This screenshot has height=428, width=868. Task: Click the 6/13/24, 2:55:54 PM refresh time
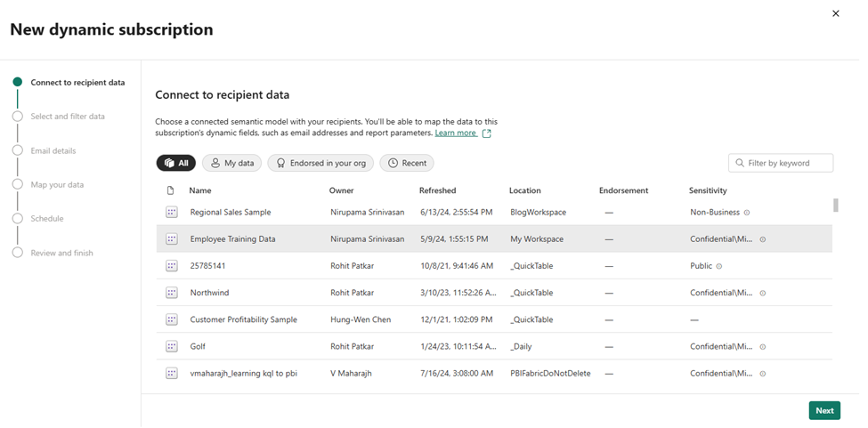point(456,213)
